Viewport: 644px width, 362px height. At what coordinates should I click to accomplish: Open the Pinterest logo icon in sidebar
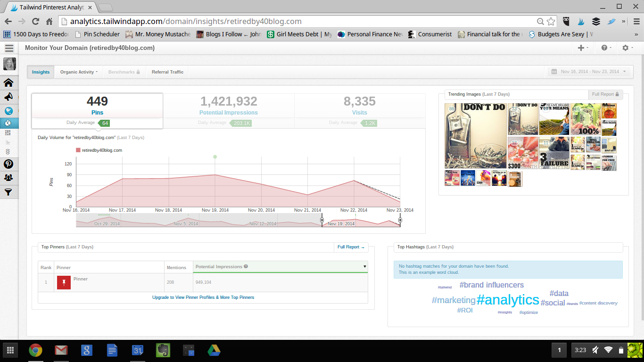coord(8,164)
